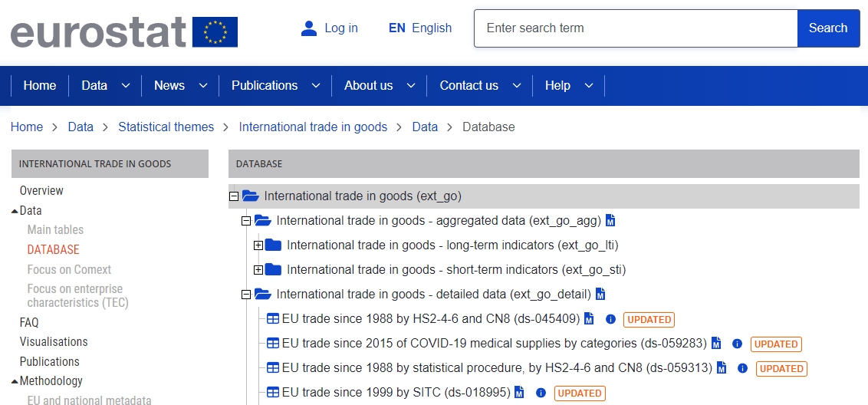The height and width of the screenshot is (405, 868).
Task: Click the ext_go_sti folder icon
Action: tap(274, 270)
